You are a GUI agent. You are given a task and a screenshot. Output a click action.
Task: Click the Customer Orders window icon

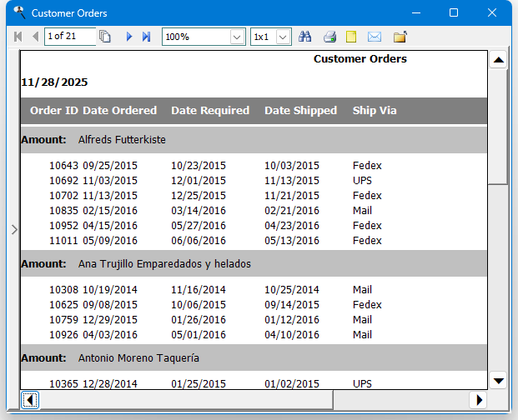(x=18, y=12)
